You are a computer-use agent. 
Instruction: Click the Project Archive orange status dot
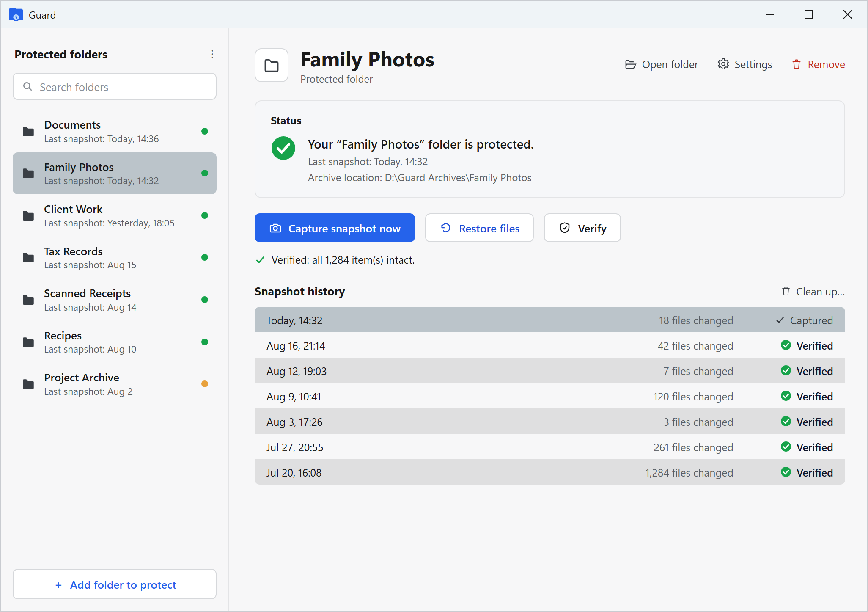click(205, 384)
